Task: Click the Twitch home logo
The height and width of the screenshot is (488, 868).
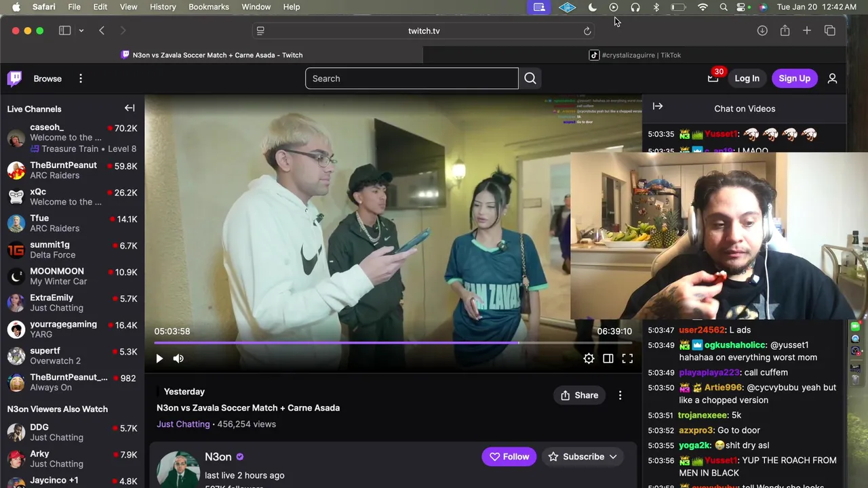Action: pyautogui.click(x=15, y=79)
